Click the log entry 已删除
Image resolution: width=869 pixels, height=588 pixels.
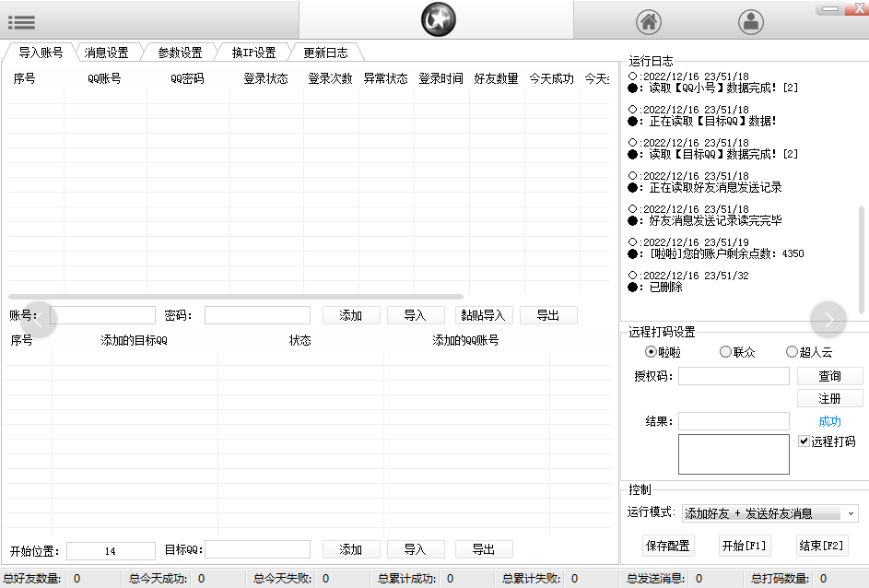coord(665,287)
